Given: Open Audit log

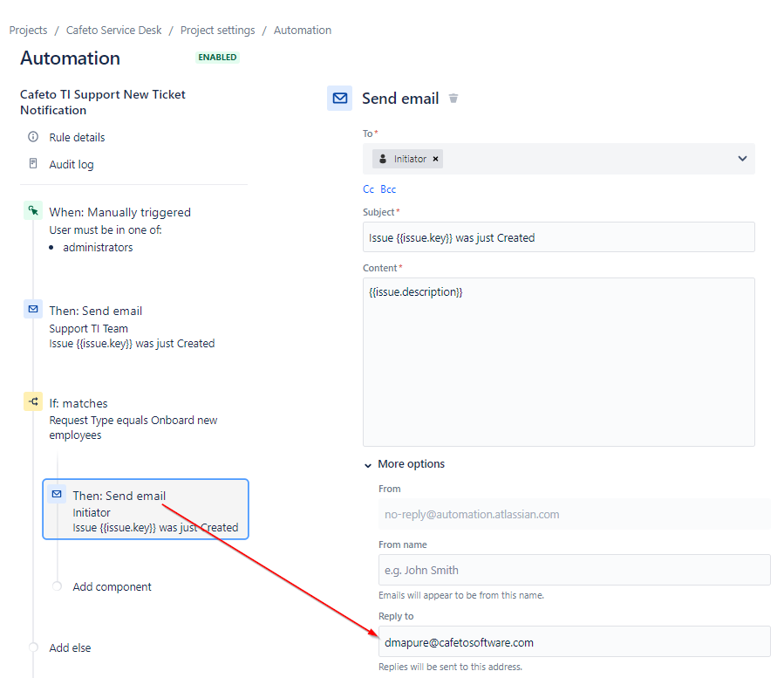Looking at the screenshot, I should tap(72, 164).
